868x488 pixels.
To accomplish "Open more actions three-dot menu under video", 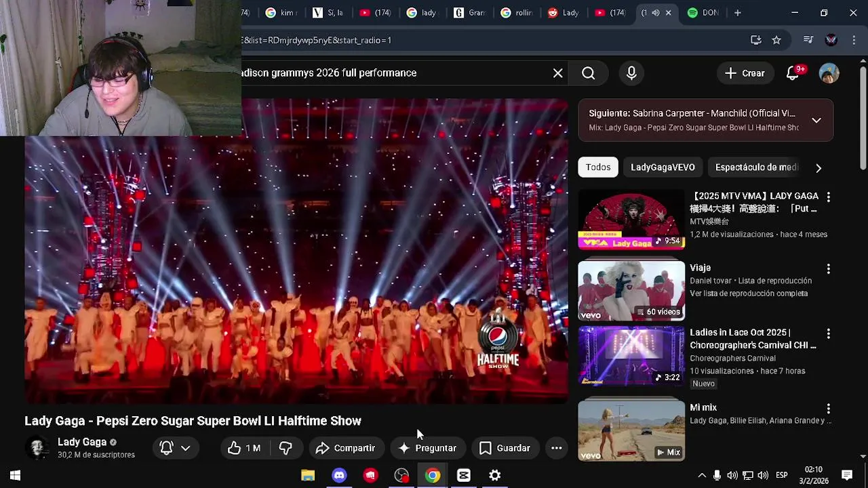I will pyautogui.click(x=556, y=448).
